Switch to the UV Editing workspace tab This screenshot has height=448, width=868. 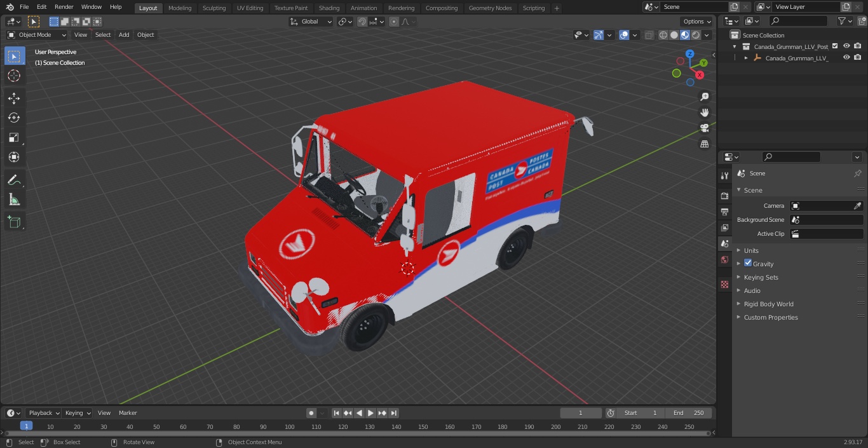click(250, 8)
